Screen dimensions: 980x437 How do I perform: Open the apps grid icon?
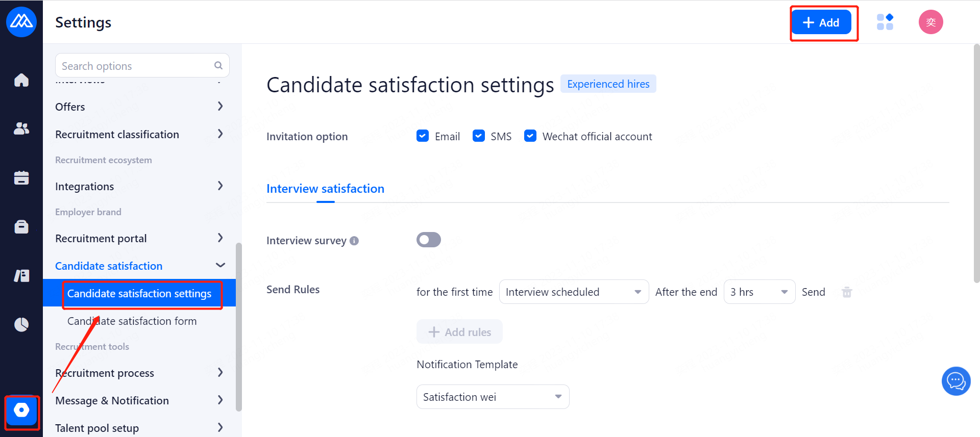coord(885,22)
